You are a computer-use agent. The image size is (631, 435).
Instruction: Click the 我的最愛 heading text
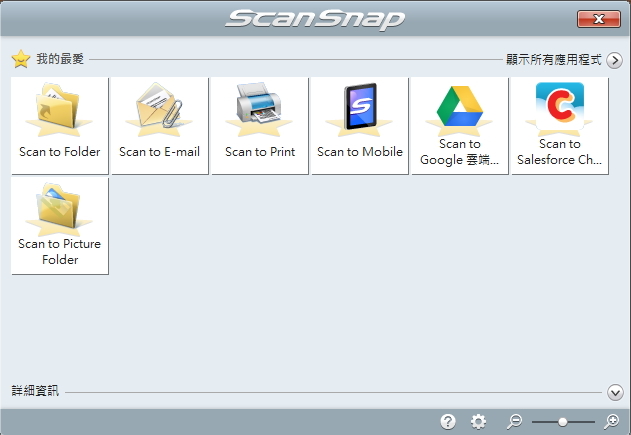tap(60, 59)
